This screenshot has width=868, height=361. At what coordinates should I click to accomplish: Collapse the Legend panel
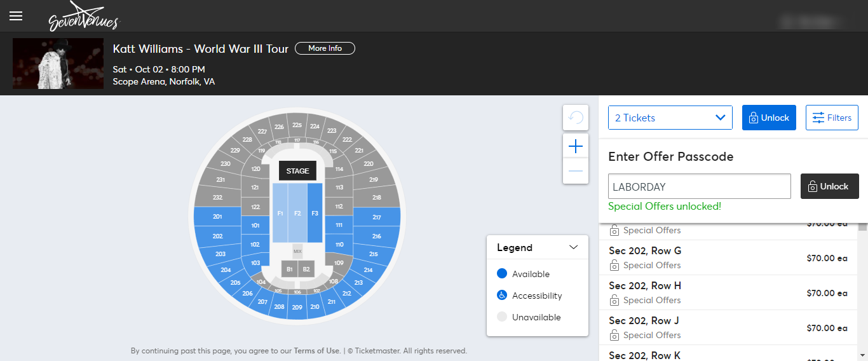point(573,247)
